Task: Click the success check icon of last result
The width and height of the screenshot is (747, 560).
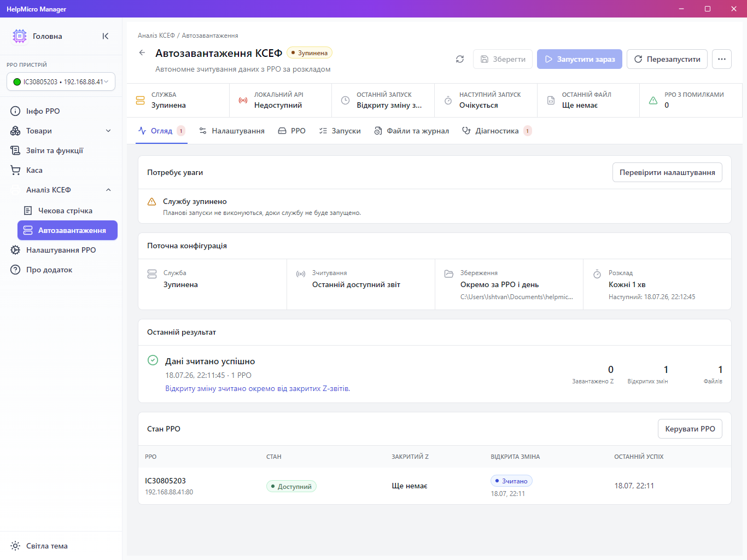Action: click(x=153, y=360)
